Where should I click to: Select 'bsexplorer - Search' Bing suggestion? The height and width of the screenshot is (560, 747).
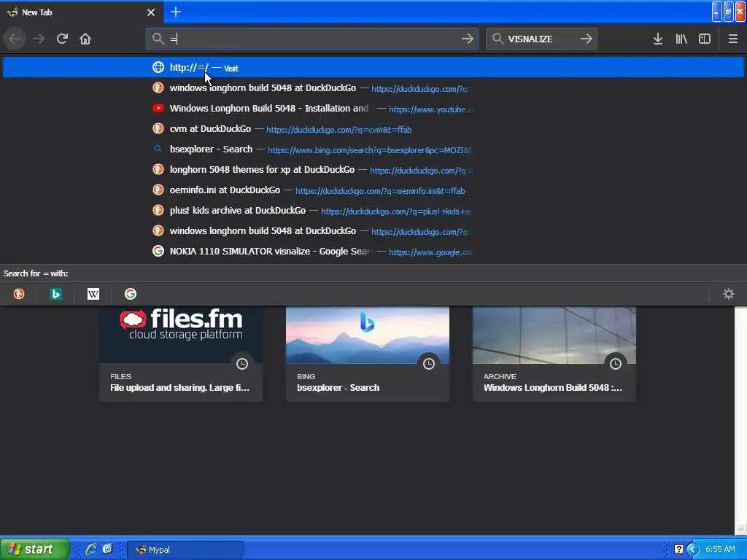pos(373,149)
